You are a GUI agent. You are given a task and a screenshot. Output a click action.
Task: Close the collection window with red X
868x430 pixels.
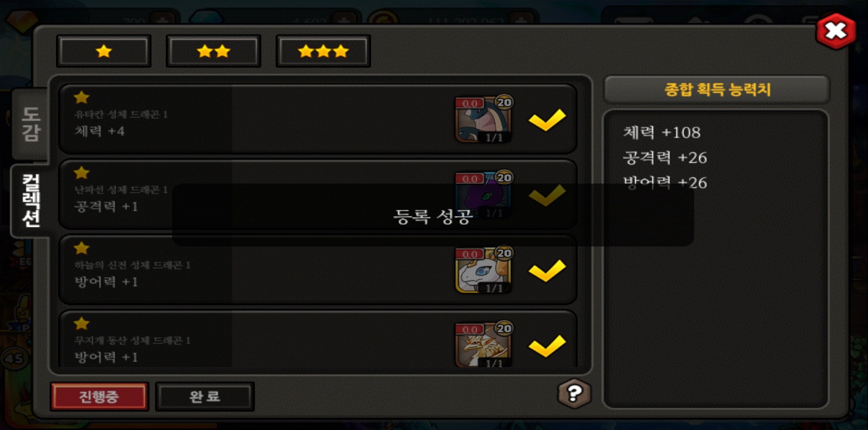pyautogui.click(x=836, y=31)
